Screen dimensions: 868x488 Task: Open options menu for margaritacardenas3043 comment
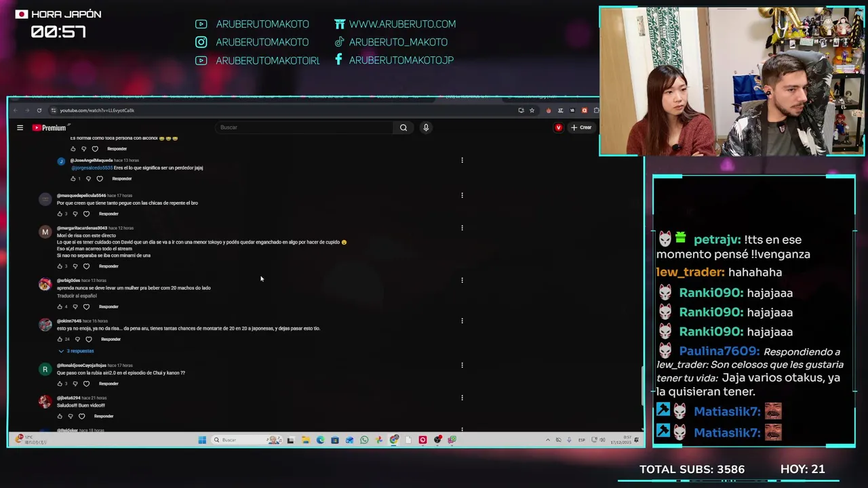point(462,228)
